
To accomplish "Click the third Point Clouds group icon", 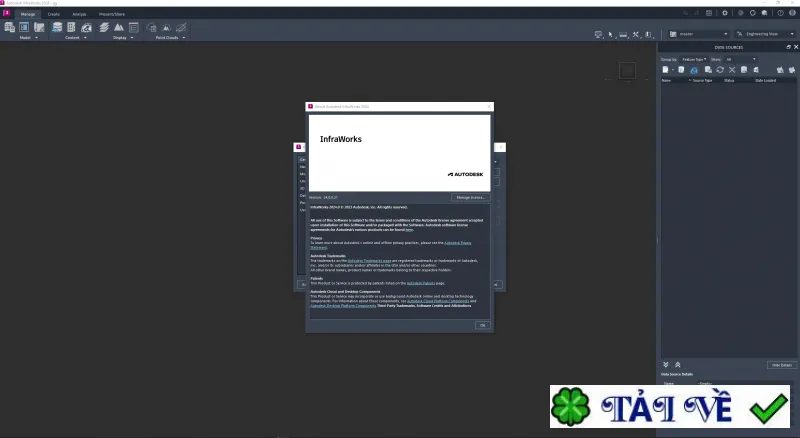I will [181, 28].
